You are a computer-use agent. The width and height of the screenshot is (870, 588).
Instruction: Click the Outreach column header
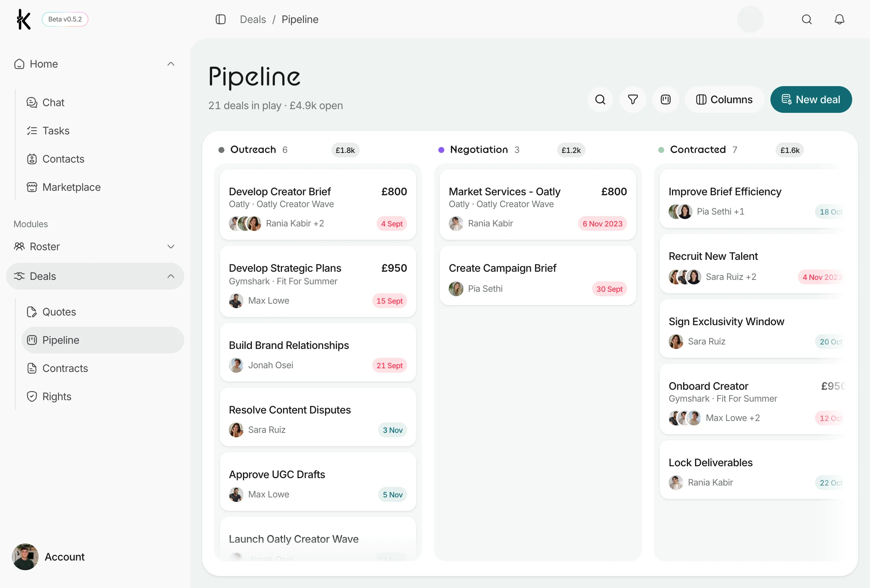tap(253, 150)
